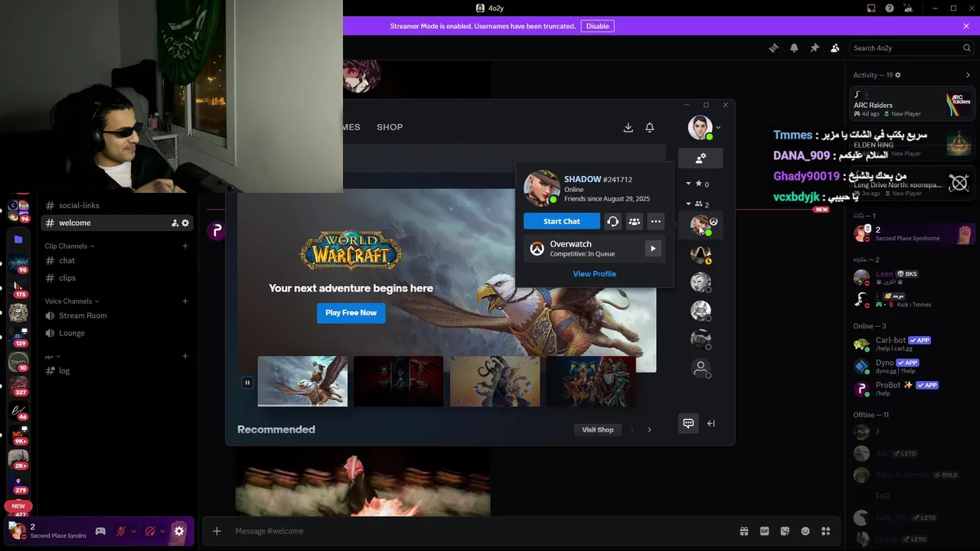Add channel to Clip Channels
This screenshot has height=551, width=980.
[185, 246]
